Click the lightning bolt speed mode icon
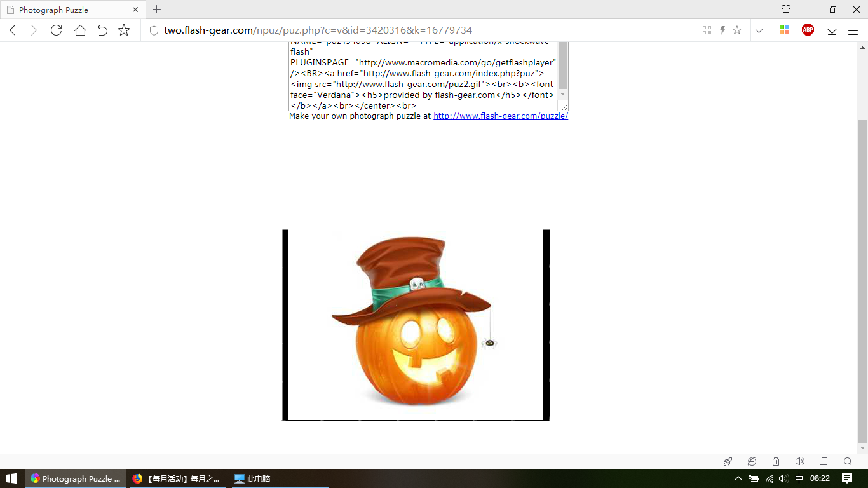868x488 pixels. tap(722, 30)
